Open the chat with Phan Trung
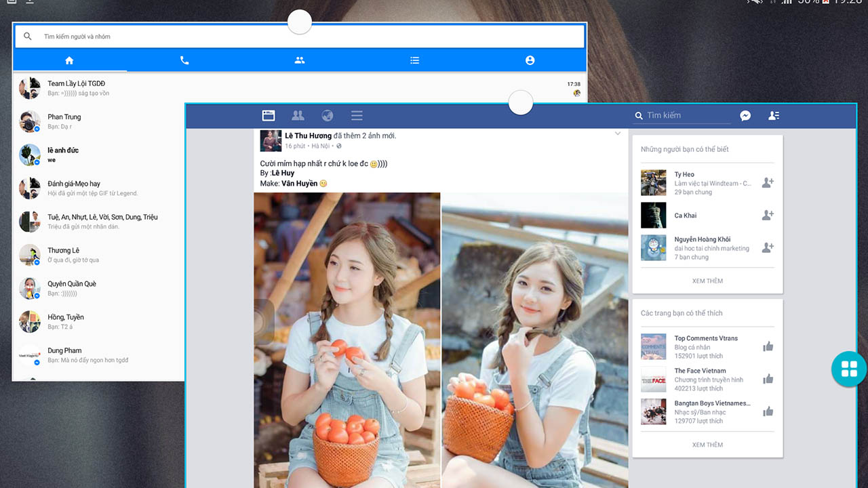 (100, 121)
